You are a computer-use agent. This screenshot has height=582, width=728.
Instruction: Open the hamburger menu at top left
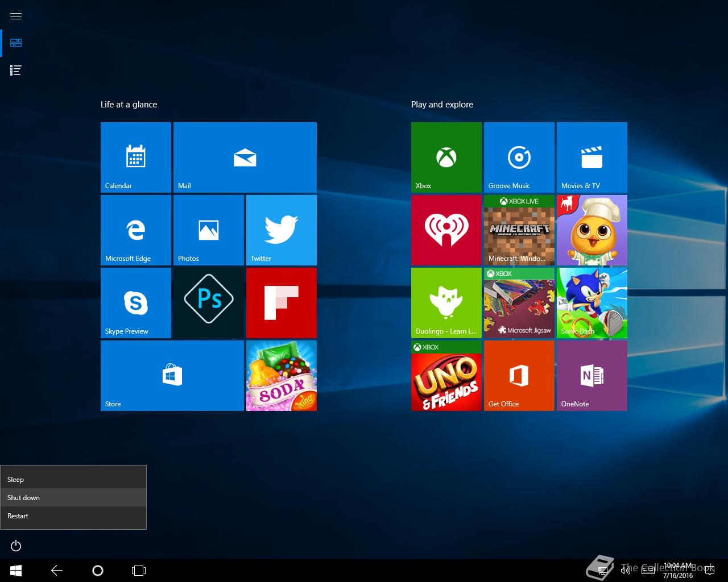[16, 16]
